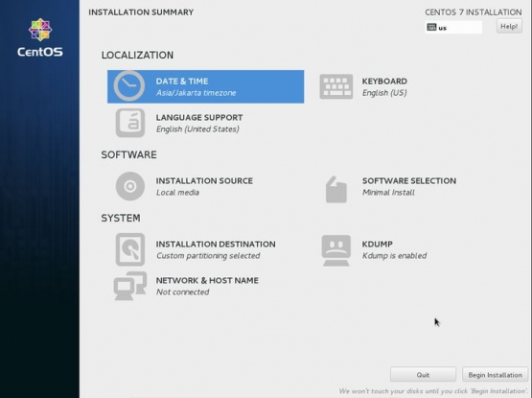
Task: Open the Help! button
Action: click(x=509, y=26)
